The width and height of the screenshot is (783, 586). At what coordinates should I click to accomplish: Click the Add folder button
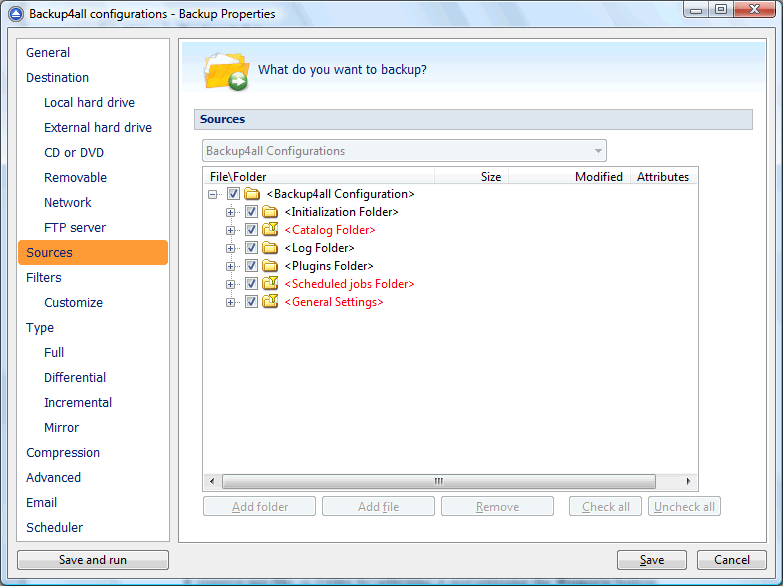tap(260, 507)
